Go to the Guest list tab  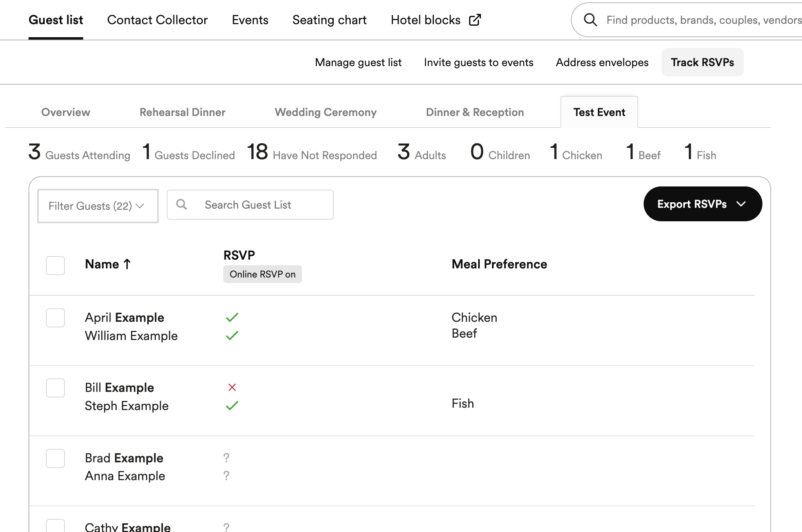(56, 20)
